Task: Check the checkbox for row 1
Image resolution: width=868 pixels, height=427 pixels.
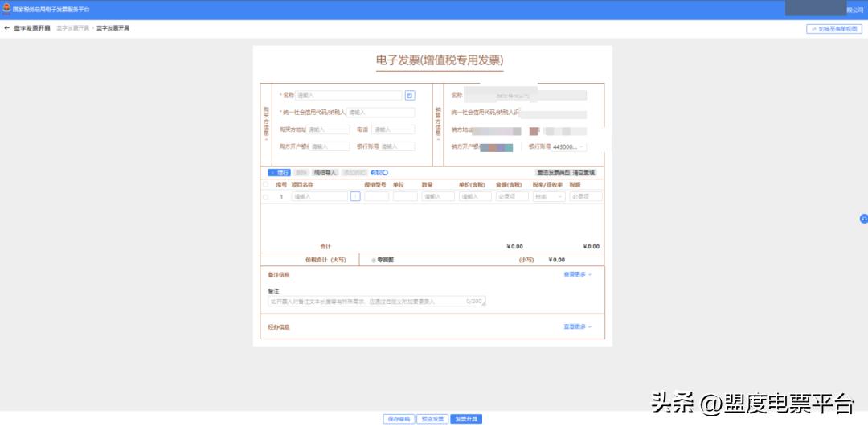Action: [265, 196]
